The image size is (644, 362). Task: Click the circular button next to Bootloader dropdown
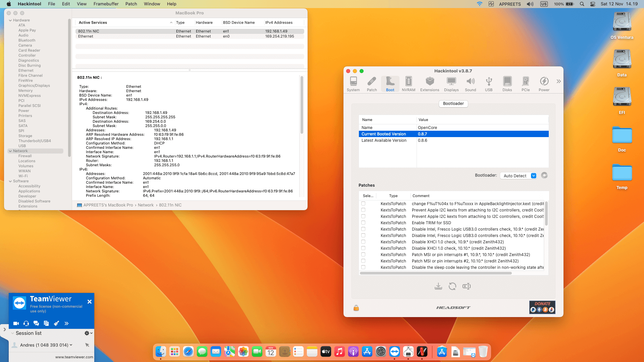(544, 175)
